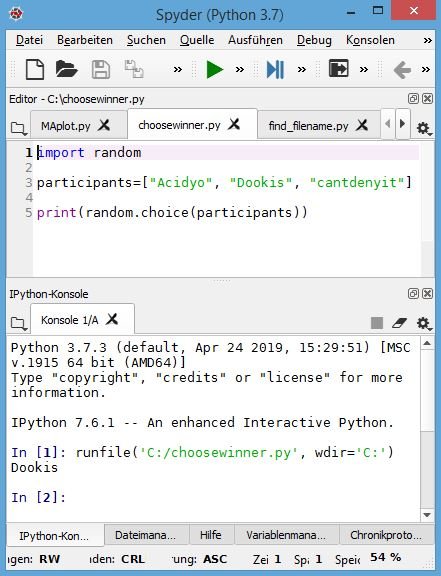The height and width of the screenshot is (576, 441).
Task: Switch to the find_filename.py tab
Action: [x=308, y=126]
